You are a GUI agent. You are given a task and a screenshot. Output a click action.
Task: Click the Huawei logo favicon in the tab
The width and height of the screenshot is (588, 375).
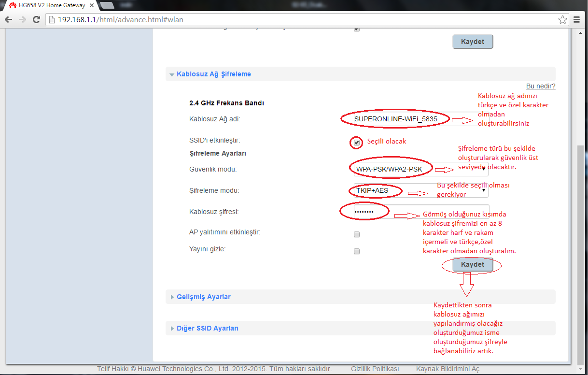click(x=7, y=5)
